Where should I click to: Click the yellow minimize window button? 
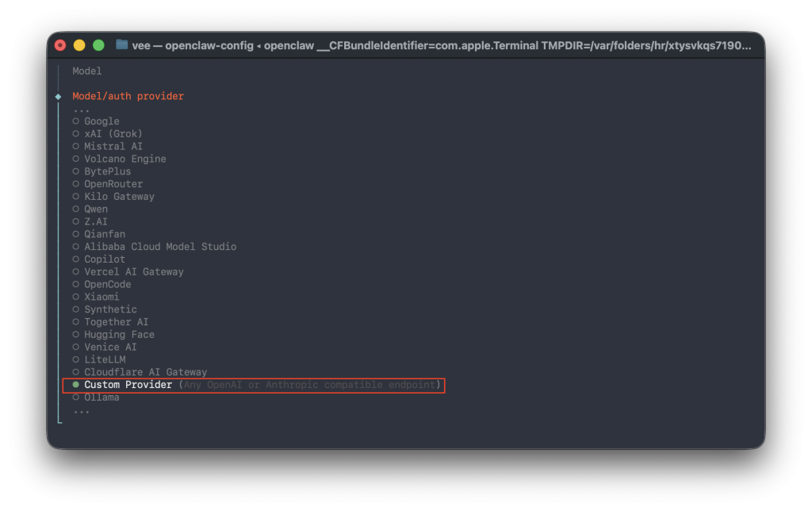tap(79, 45)
